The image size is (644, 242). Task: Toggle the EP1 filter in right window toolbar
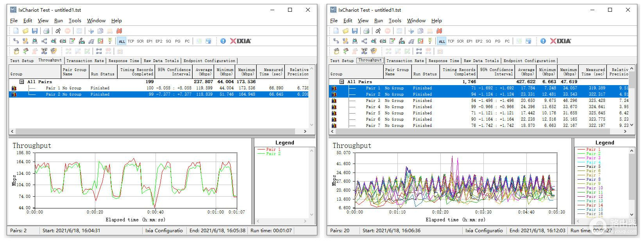[470, 41]
